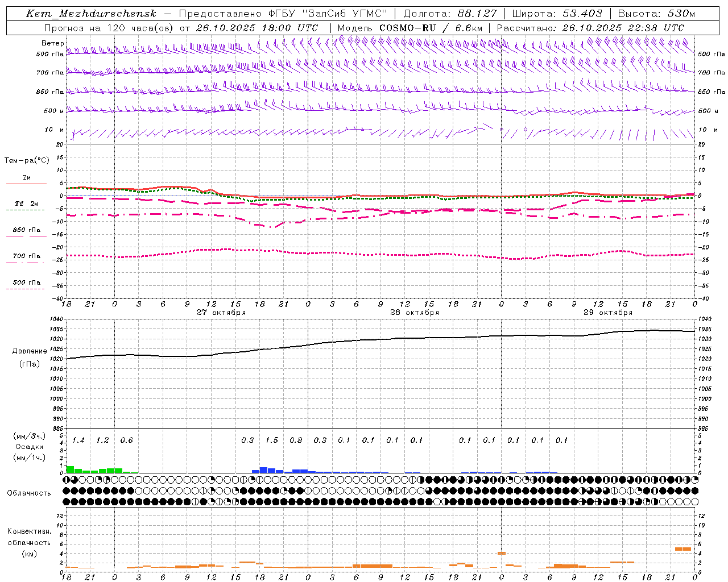Click 'Рассчитано: 26.10.2025 22:38 UTC' timestamp
Screen dimensions: 728x582
point(590,28)
